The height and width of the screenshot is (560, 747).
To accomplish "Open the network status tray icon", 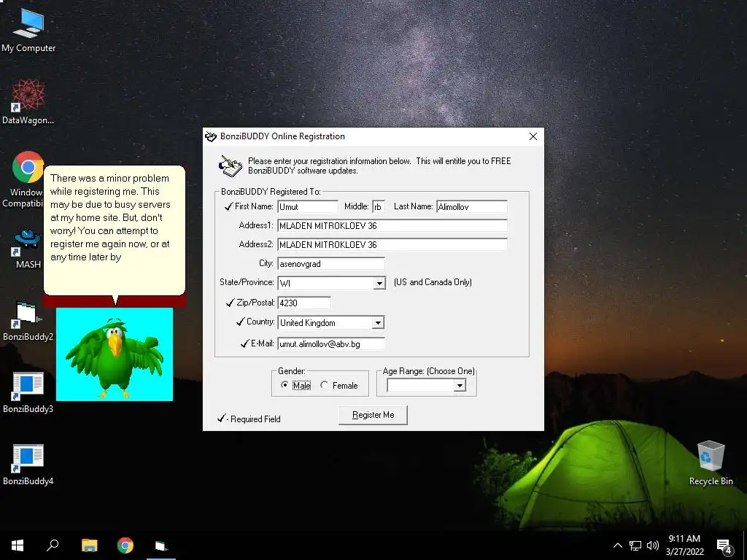I will tap(635, 545).
